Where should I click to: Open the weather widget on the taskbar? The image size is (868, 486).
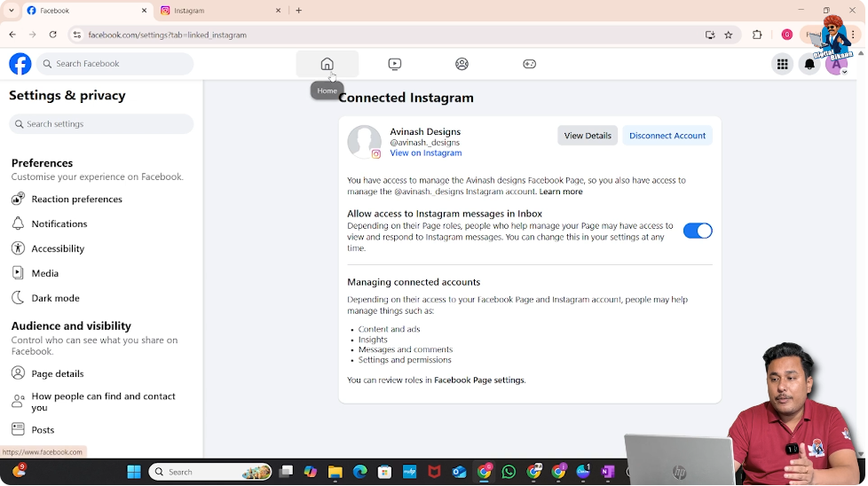pos(19,471)
